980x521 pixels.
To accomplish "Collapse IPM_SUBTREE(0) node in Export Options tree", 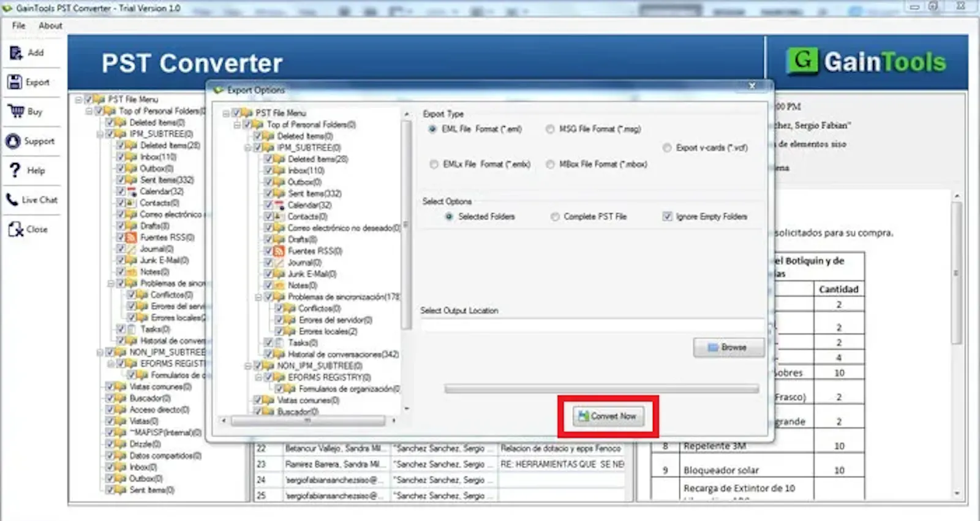I will tap(248, 148).
